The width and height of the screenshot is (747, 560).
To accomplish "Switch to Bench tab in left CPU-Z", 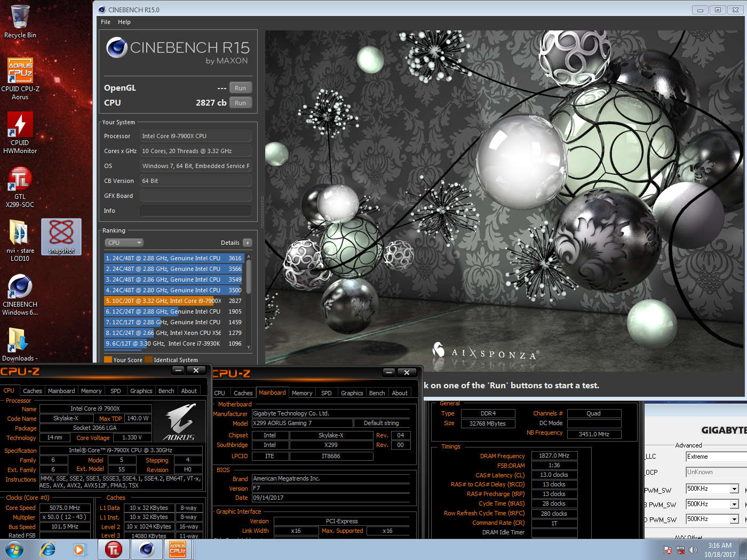I will [166, 391].
